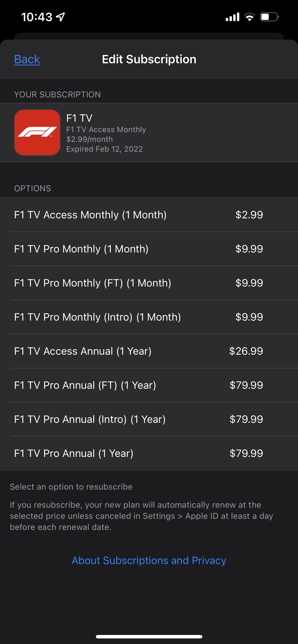
Task: Open About Subscriptions and Privacy link
Action: (x=149, y=560)
